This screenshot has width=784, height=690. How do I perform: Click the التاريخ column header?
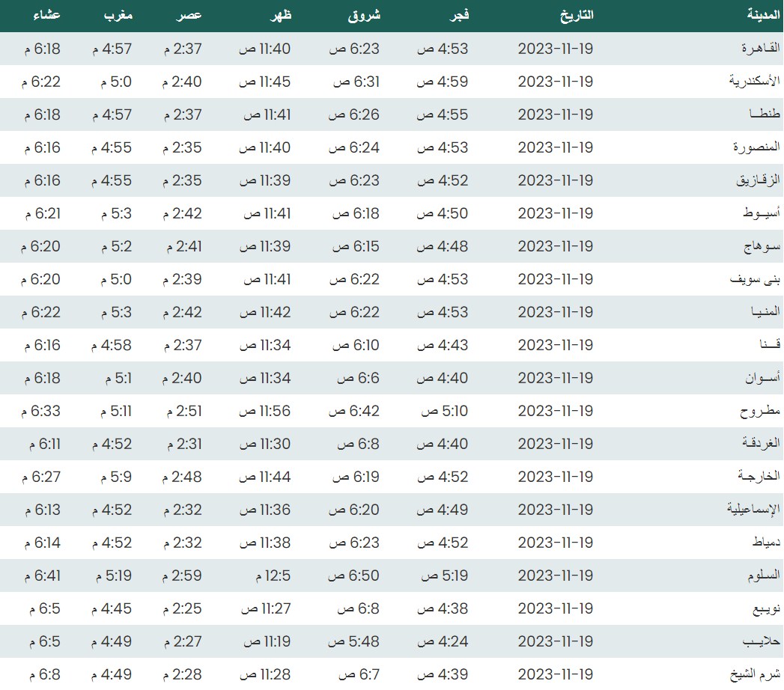click(576, 15)
